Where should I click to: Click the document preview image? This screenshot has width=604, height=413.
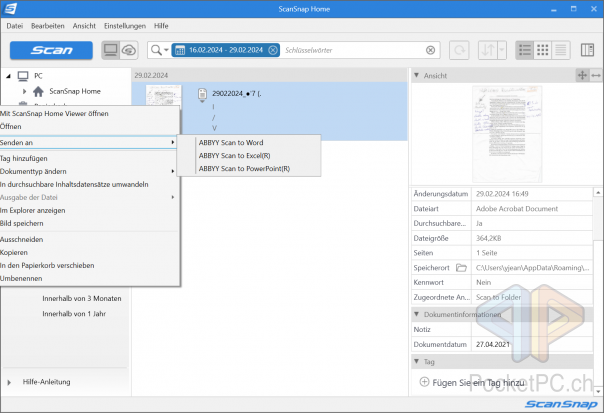coord(507,134)
